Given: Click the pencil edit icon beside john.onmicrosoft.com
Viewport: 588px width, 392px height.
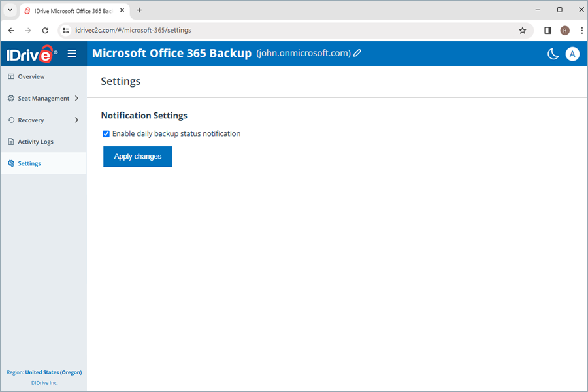Looking at the screenshot, I should 357,54.
